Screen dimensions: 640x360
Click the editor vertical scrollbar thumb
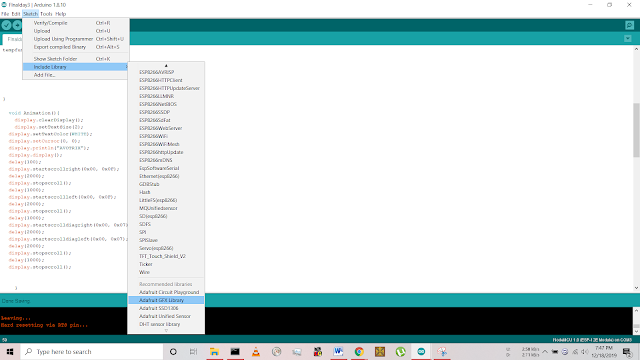click(636, 130)
